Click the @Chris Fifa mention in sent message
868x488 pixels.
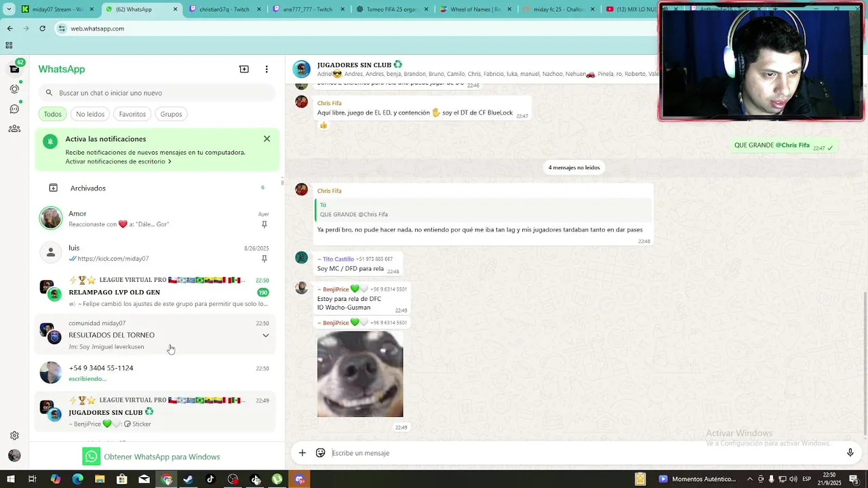[x=793, y=145]
